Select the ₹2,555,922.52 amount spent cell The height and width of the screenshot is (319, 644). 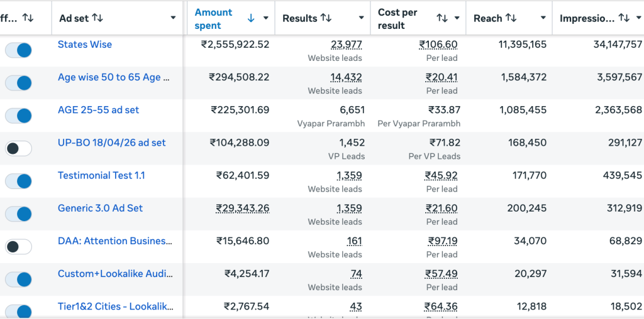235,45
